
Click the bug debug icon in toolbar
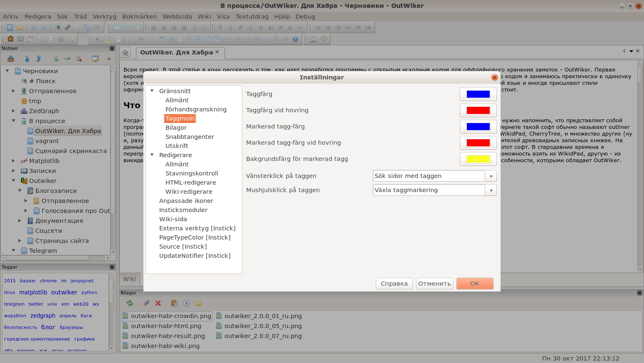coord(10,39)
